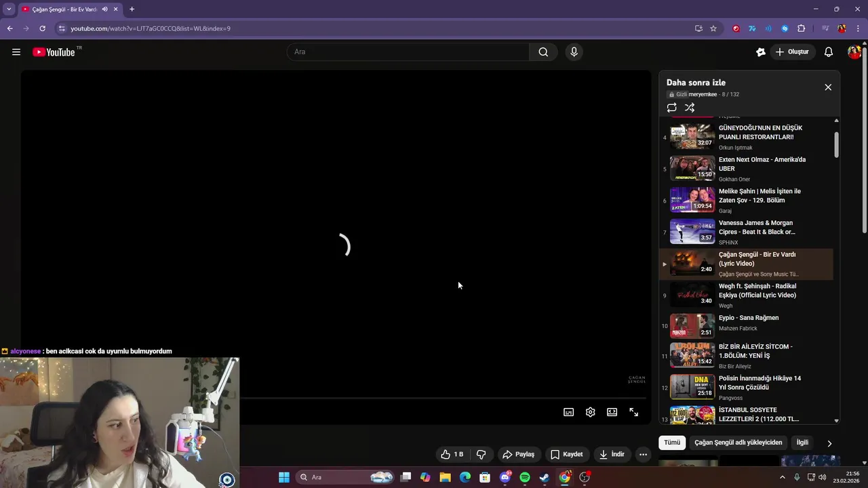
Task: Close the Daha sonra izle playlist panel
Action: [x=828, y=87]
